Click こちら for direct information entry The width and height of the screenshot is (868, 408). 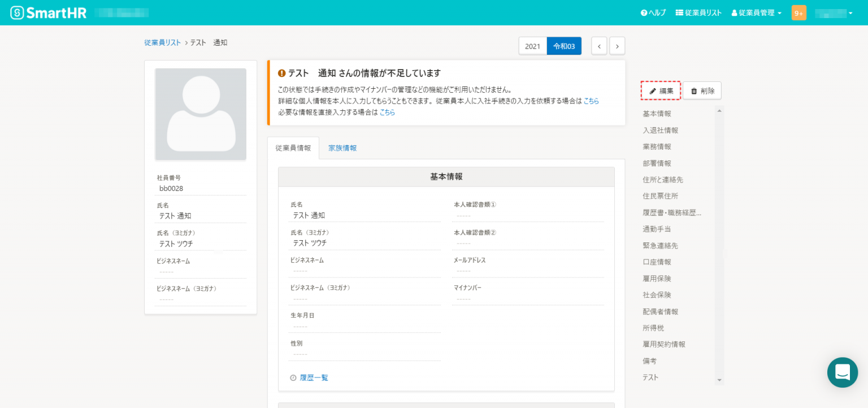(387, 112)
